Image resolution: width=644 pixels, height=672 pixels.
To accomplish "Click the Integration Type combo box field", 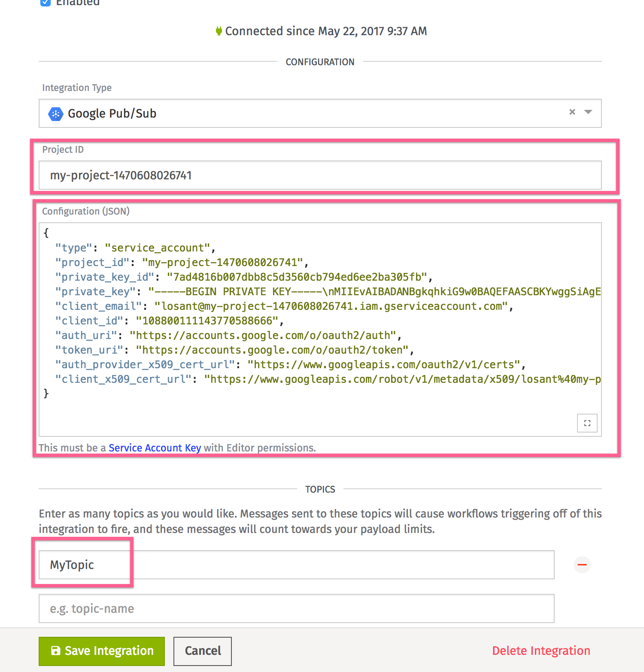I will point(301,113).
